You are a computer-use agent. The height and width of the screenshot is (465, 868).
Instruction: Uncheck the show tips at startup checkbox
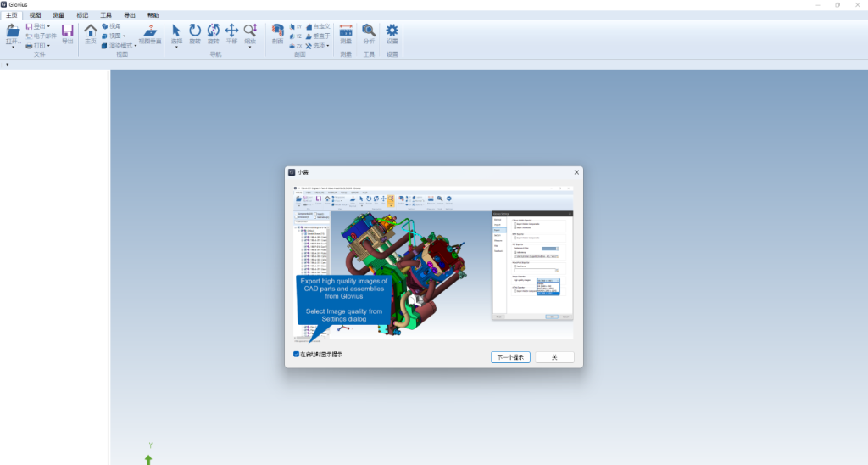[296, 354]
